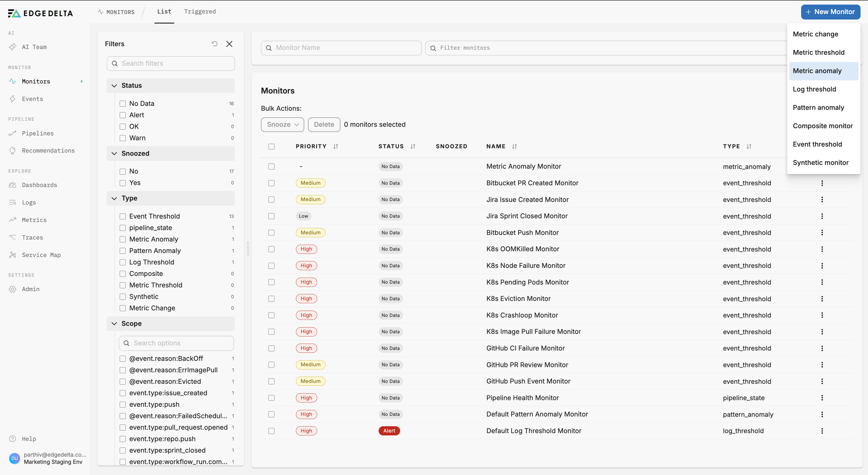Click the Delete bulk action button

[x=324, y=124]
